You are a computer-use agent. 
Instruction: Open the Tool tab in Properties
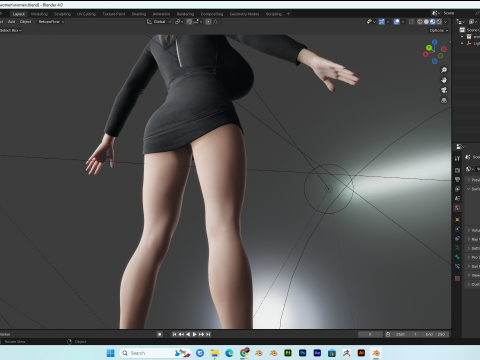(x=457, y=159)
